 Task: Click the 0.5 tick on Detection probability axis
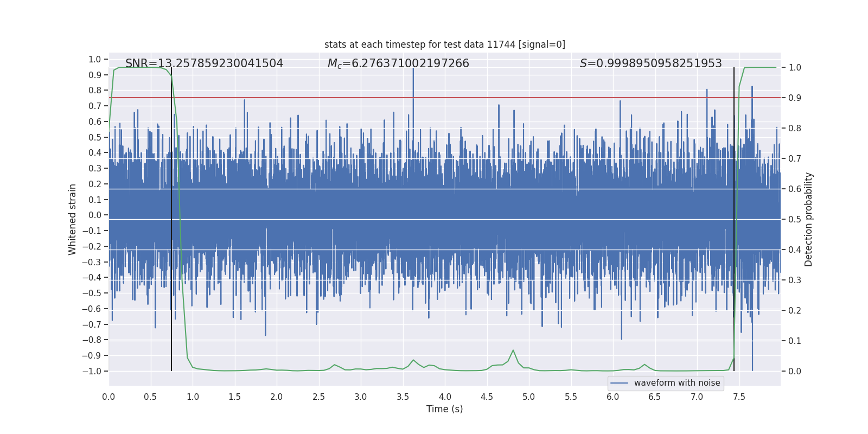click(x=795, y=220)
